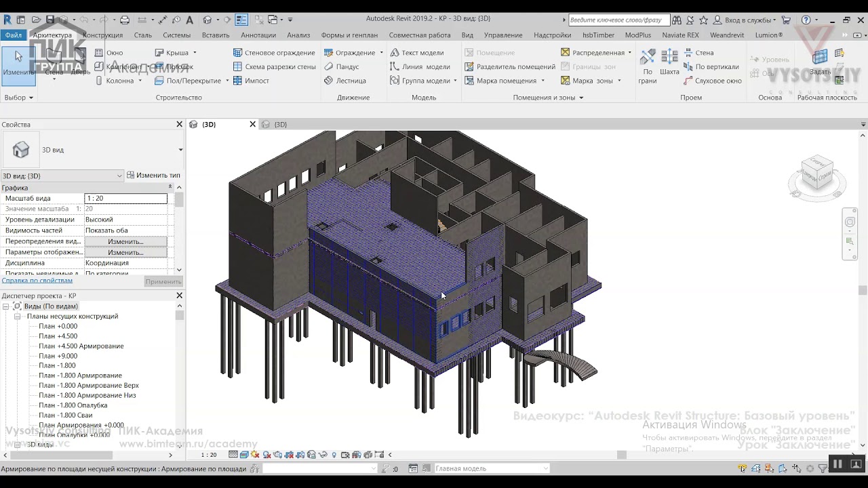Click the Wall opening (Стена) tool
Screen dimensions: 868x488
[698, 53]
